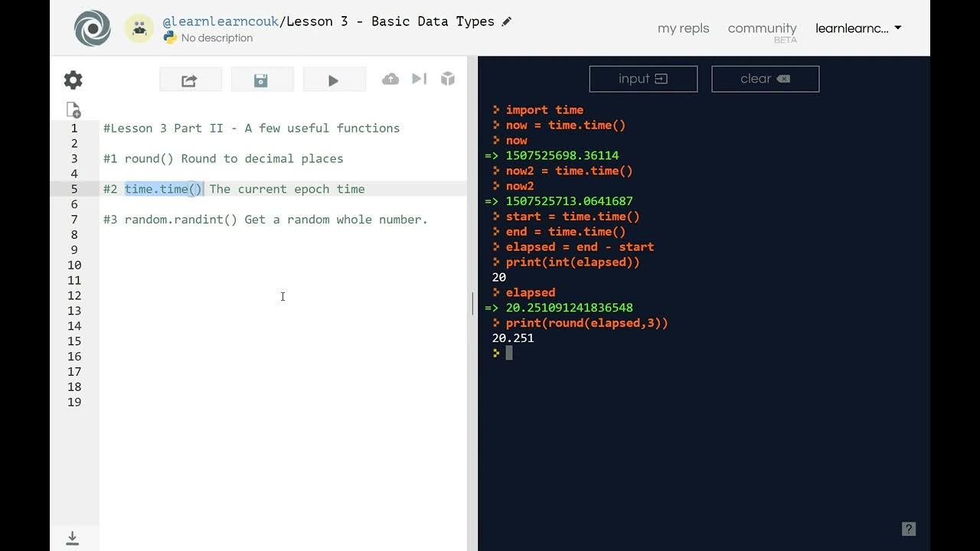Click the 1507525698.36114 output value
The image size is (980, 551).
tap(562, 155)
